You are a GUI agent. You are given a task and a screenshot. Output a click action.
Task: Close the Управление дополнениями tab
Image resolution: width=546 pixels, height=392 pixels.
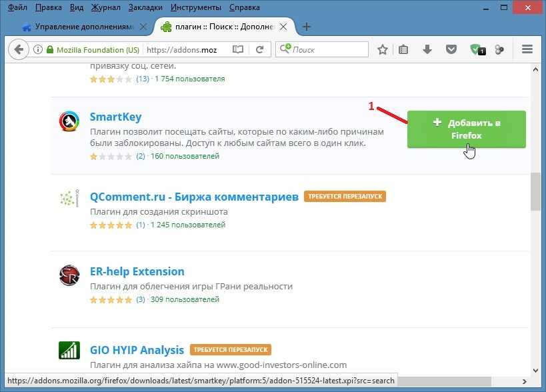click(143, 27)
